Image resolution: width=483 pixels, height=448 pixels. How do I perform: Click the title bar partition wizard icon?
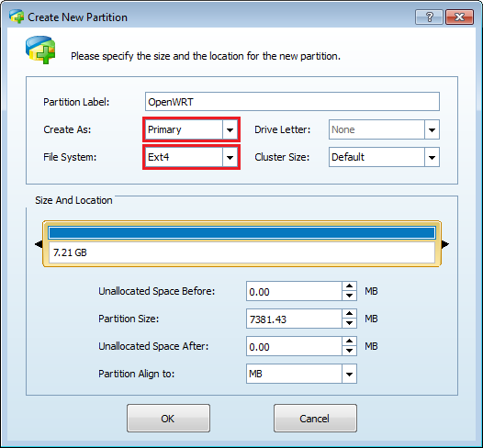pos(17,17)
